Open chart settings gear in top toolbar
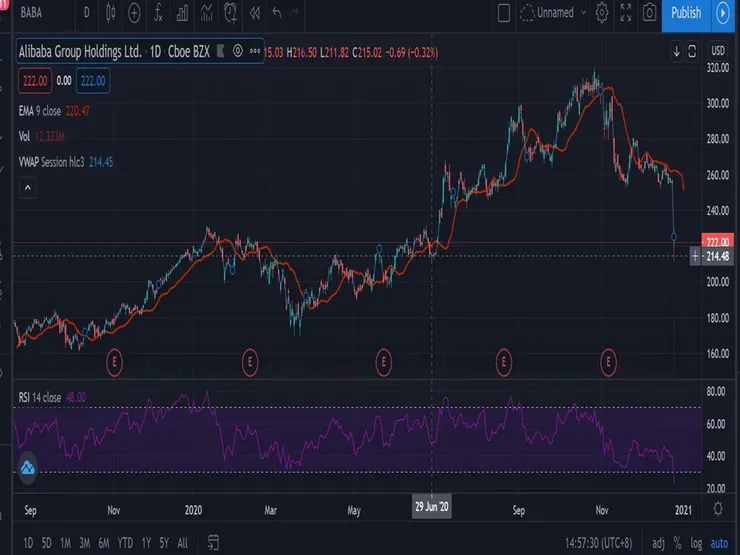 pos(602,13)
